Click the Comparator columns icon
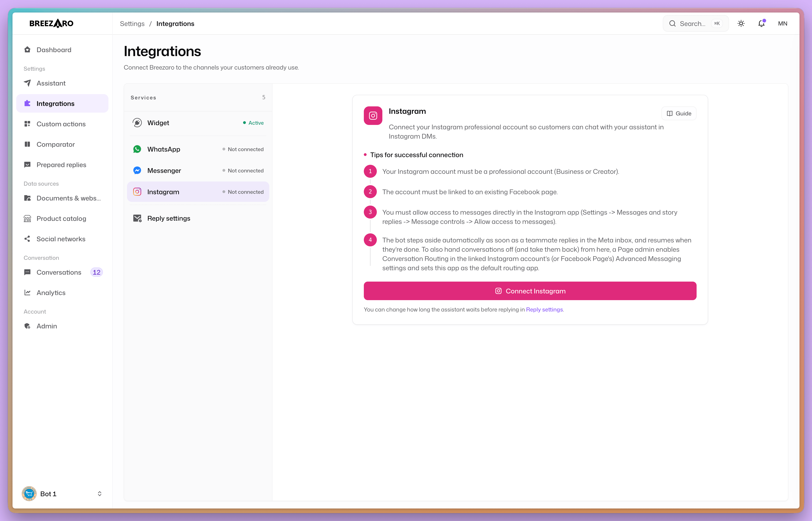Image resolution: width=812 pixels, height=521 pixels. (x=27, y=144)
